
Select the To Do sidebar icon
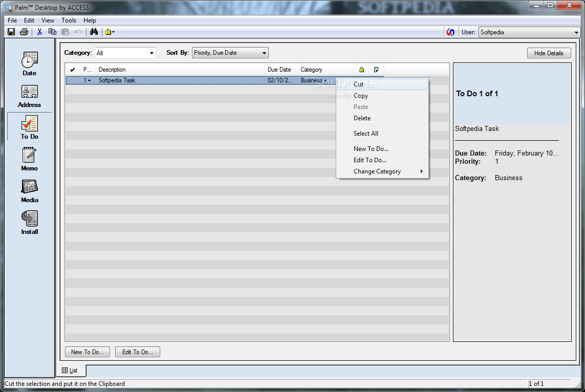point(30,127)
